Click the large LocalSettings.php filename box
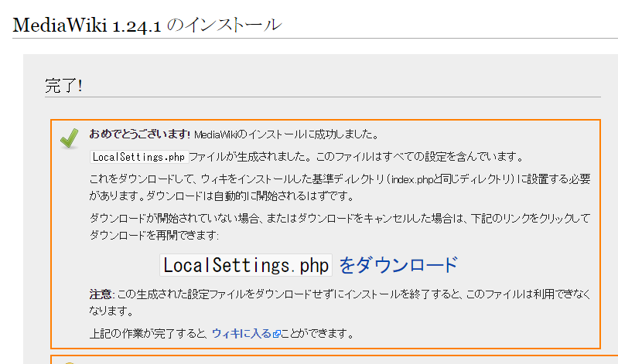Image resolution: width=618 pixels, height=364 pixels. tap(246, 265)
